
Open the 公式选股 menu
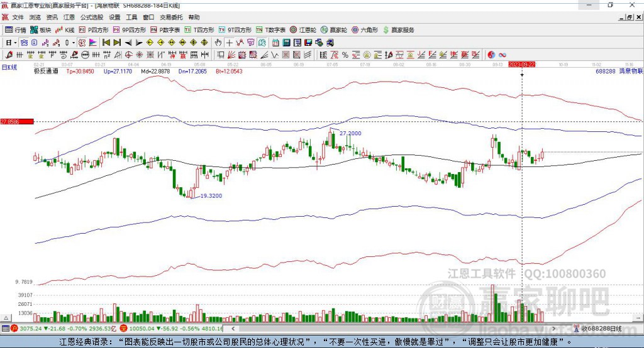[x=92, y=17]
